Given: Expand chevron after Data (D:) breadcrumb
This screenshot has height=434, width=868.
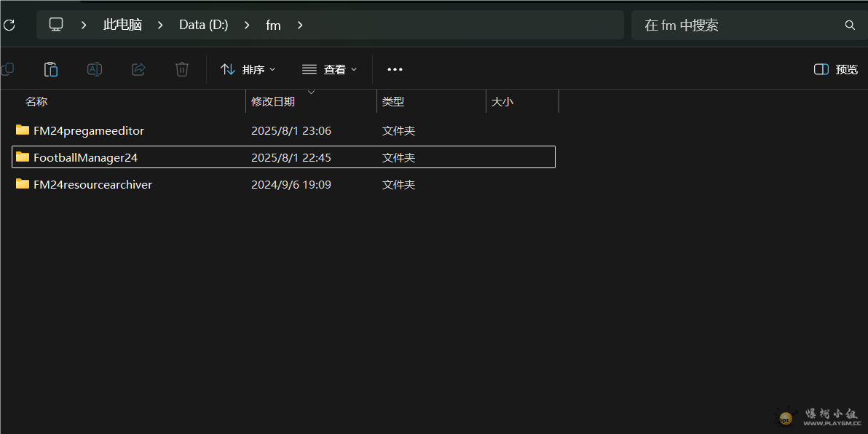Looking at the screenshot, I should (x=247, y=25).
